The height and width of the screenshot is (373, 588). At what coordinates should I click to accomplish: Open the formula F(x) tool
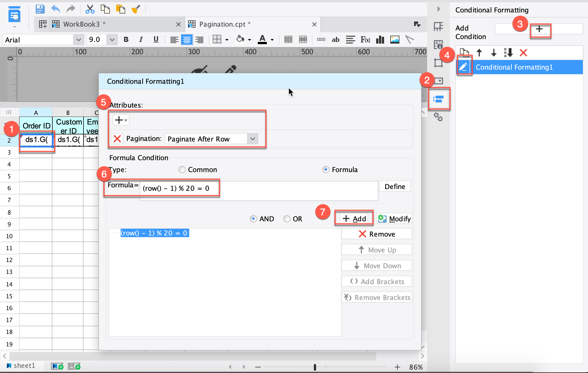[365, 40]
